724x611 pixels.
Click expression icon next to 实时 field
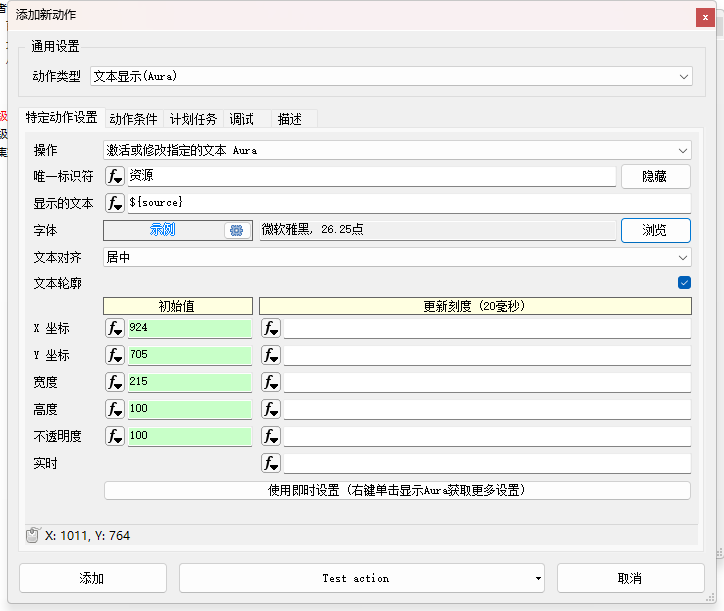pyautogui.click(x=271, y=464)
